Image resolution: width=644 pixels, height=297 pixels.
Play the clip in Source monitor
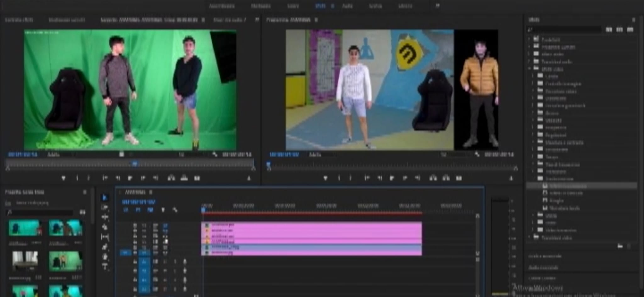(130, 178)
